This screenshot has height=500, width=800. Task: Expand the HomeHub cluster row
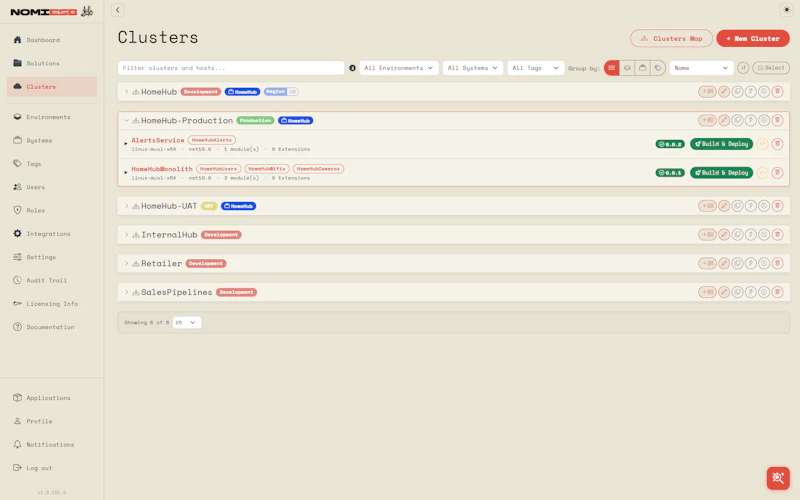[127, 92]
